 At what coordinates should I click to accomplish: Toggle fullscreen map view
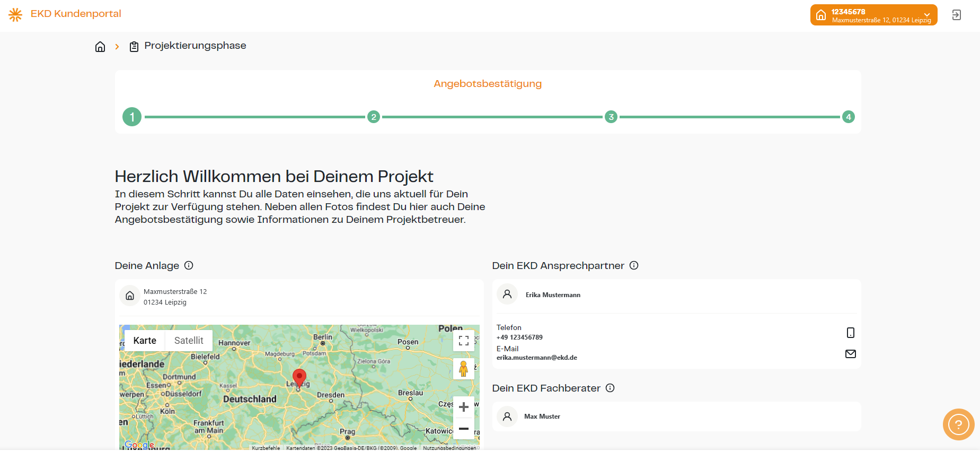click(464, 341)
